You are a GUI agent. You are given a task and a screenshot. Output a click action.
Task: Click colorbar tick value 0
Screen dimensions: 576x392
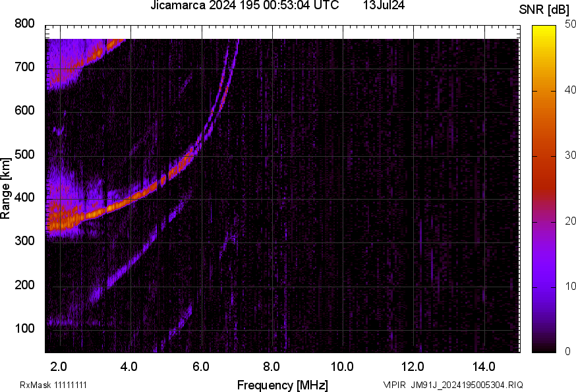coord(568,352)
